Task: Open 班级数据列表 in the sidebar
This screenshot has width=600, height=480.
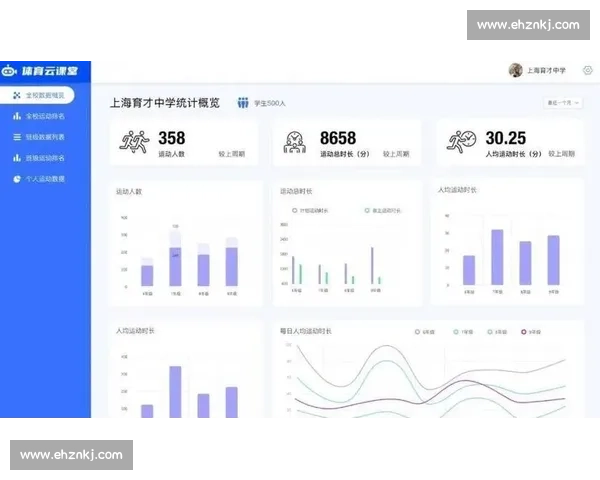Action: (45, 137)
